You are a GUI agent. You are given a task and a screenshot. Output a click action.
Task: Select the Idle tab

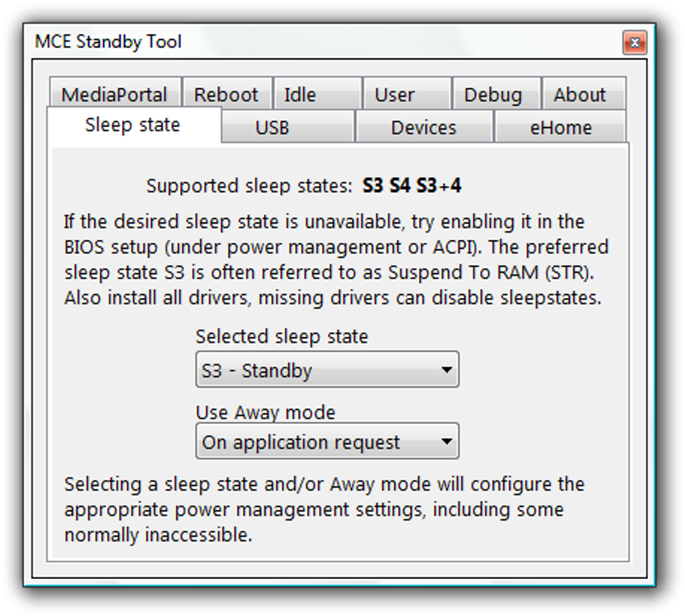click(x=300, y=95)
